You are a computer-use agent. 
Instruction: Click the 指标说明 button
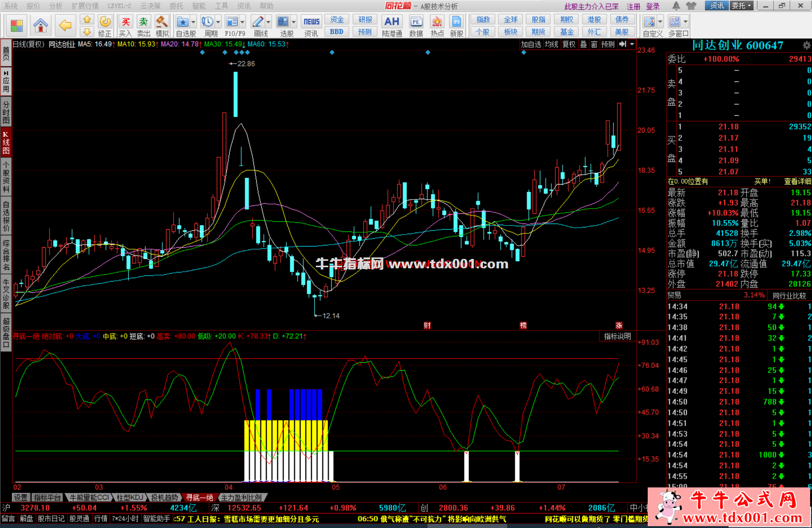tap(617, 336)
